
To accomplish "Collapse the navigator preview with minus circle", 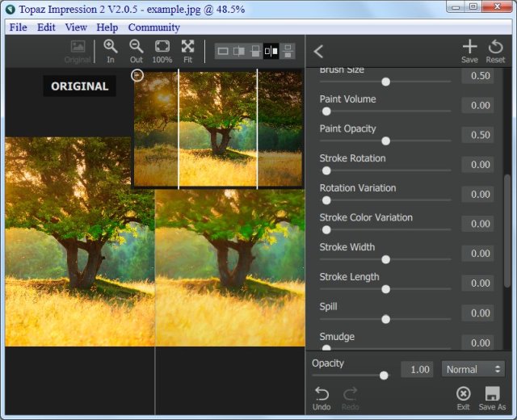I will click(137, 75).
